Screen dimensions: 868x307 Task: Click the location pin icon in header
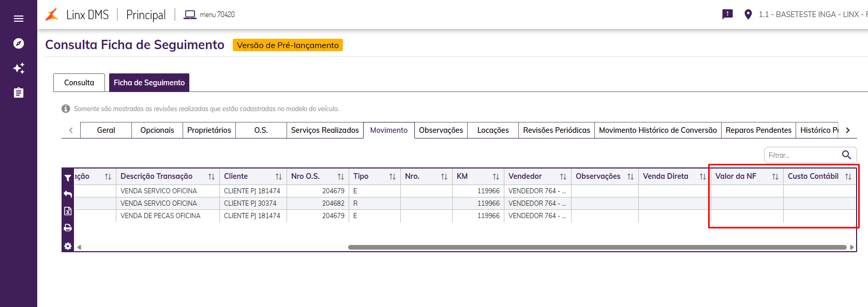click(x=748, y=14)
